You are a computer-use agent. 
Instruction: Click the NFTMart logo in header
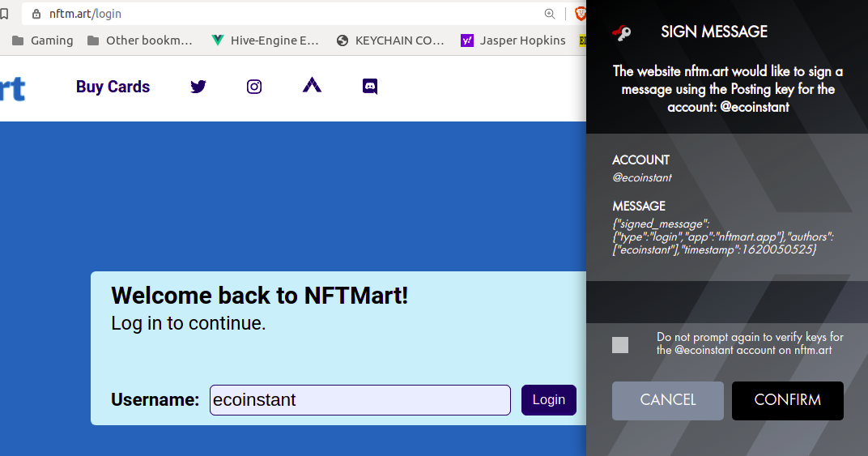(x=13, y=88)
